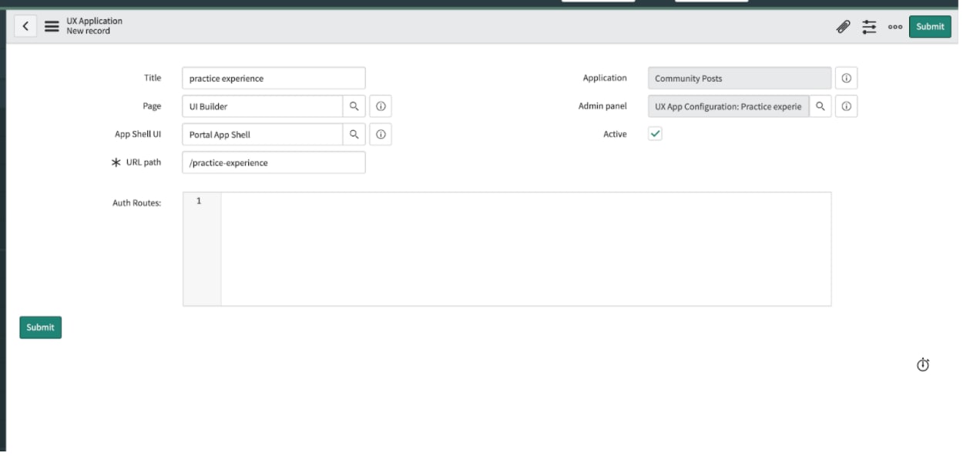Toggle the Active checkbox off
Image resolution: width=980 pixels, height=473 pixels.
tap(656, 133)
